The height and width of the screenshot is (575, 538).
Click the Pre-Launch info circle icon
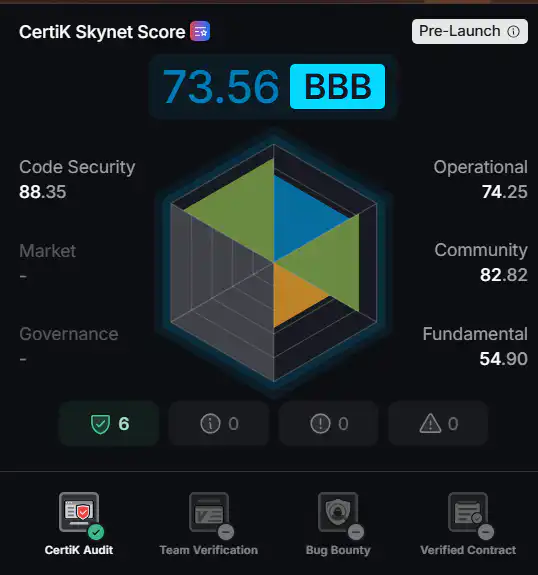point(513,32)
